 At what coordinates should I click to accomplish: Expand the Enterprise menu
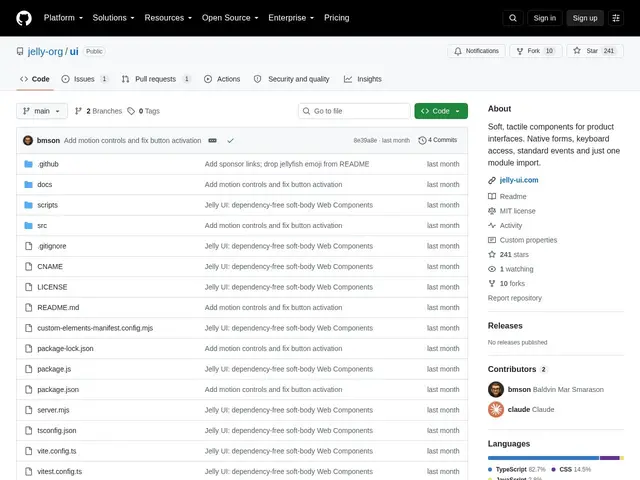291,18
